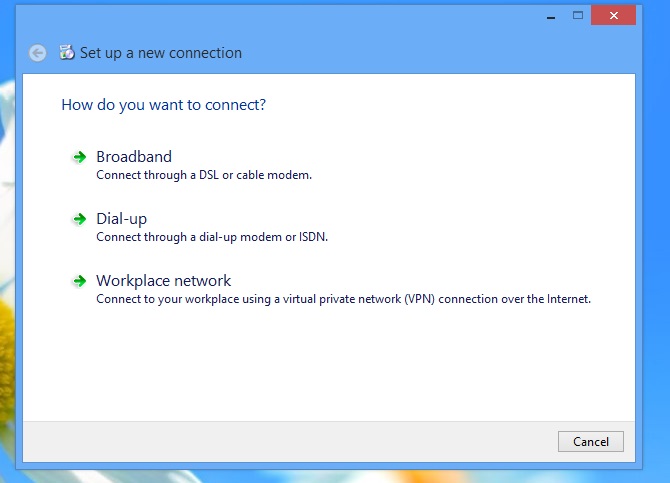Close the wizard with the red X
This screenshot has width=670, height=483.
614,16
